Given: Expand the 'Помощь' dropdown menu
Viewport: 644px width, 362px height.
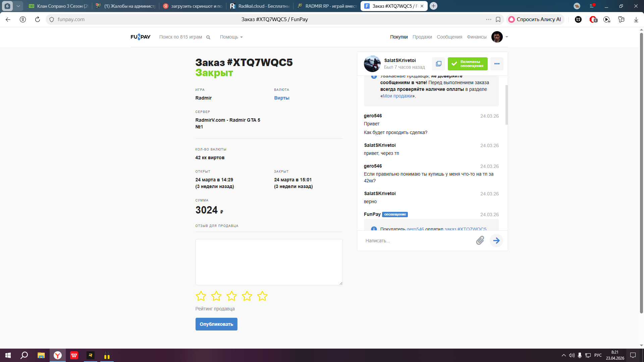Looking at the screenshot, I should [231, 37].
